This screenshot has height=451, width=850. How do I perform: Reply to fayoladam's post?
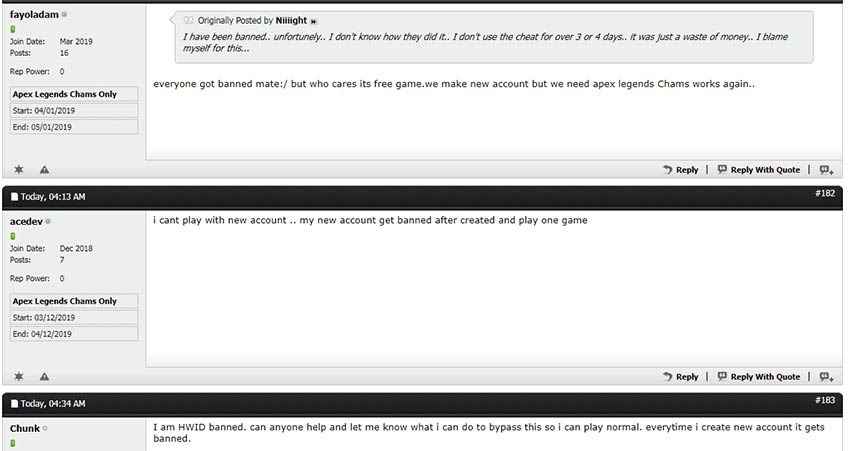(x=681, y=170)
